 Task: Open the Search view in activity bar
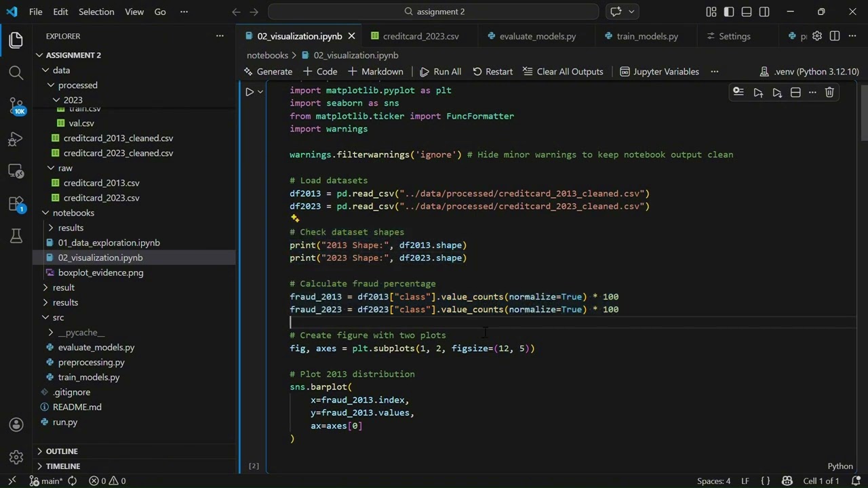coord(16,73)
